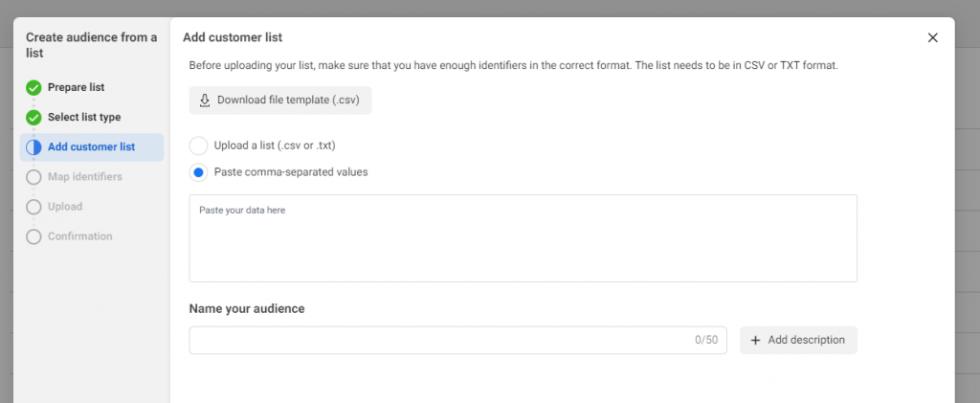Go to the Prepare list step
Viewport: 980px width, 403px height.
pyautogui.click(x=76, y=87)
